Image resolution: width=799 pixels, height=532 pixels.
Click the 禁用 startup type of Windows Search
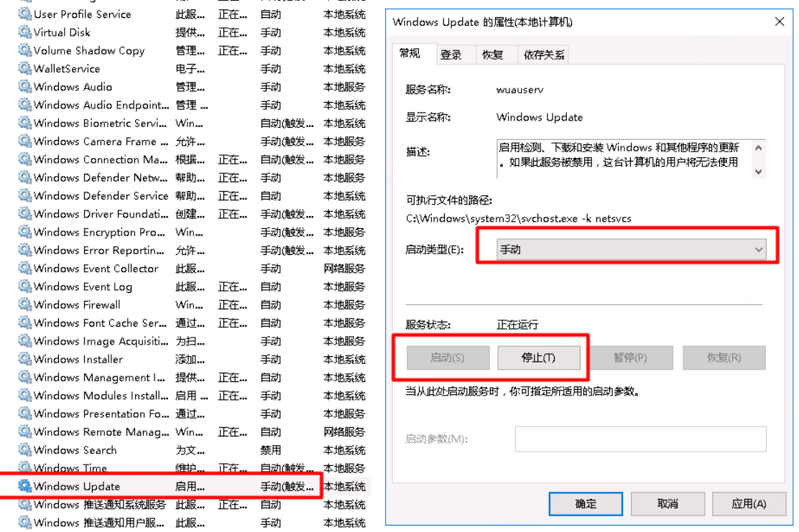point(270,450)
